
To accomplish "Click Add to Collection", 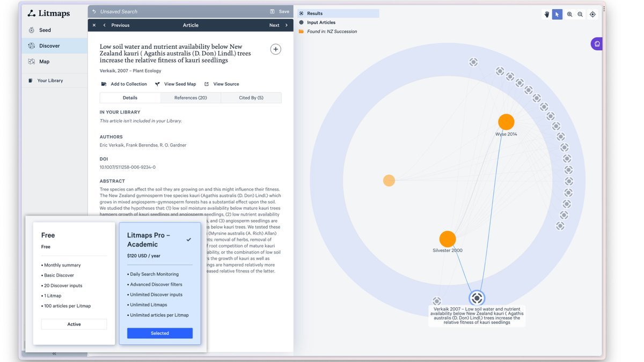I will [x=125, y=84].
